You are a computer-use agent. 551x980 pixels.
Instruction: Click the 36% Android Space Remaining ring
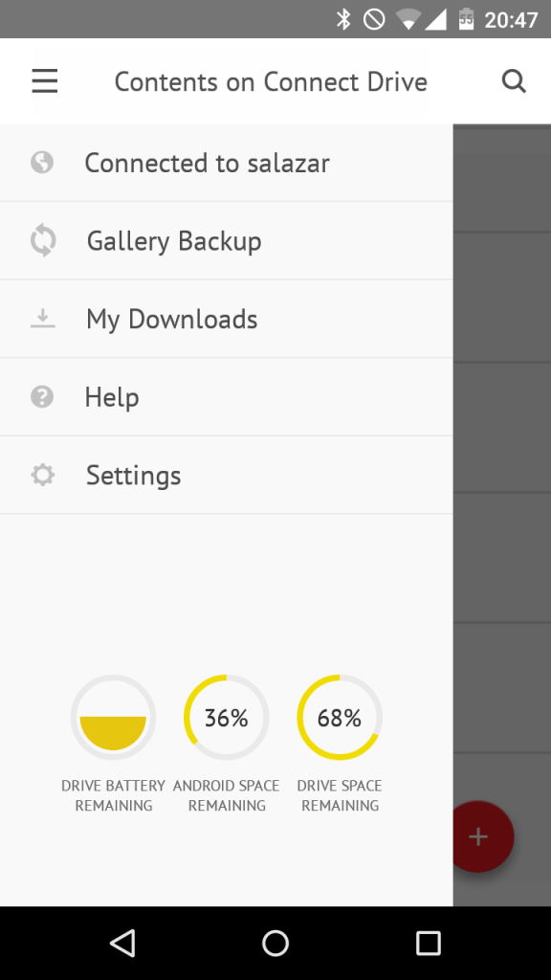click(x=226, y=717)
